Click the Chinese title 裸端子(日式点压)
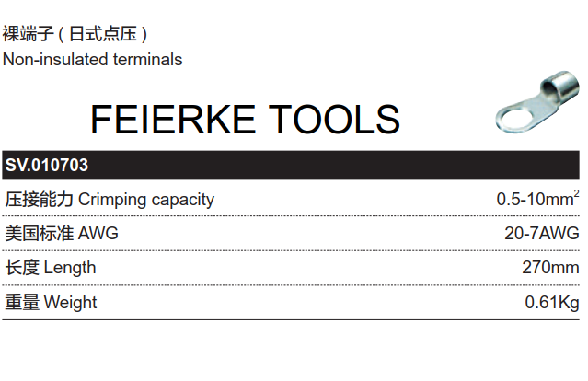Viewport: 588px width, 381px height. [x=75, y=34]
